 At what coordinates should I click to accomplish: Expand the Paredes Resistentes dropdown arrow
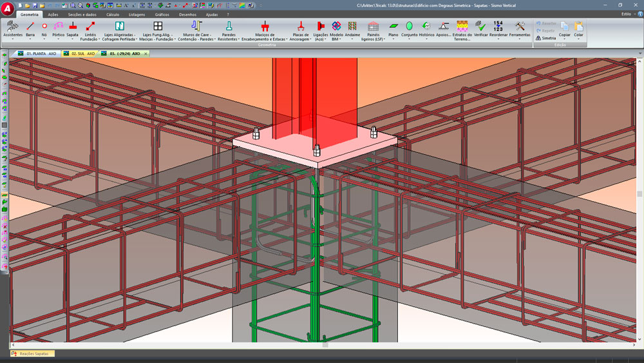(x=239, y=39)
